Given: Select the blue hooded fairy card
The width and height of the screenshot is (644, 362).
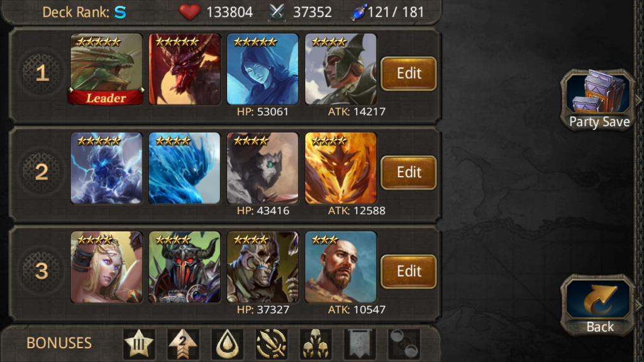Looking at the screenshot, I should tap(262, 69).
